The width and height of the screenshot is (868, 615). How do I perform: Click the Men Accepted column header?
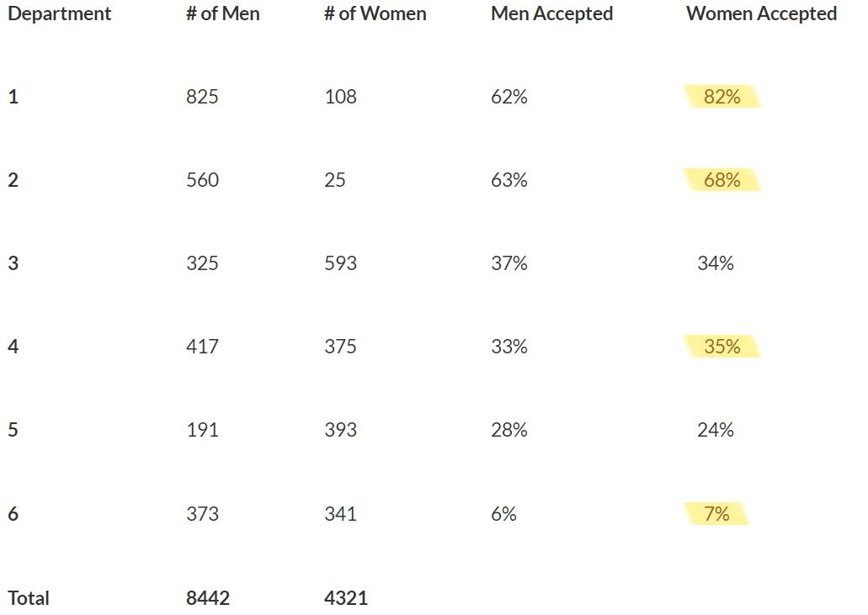click(551, 13)
